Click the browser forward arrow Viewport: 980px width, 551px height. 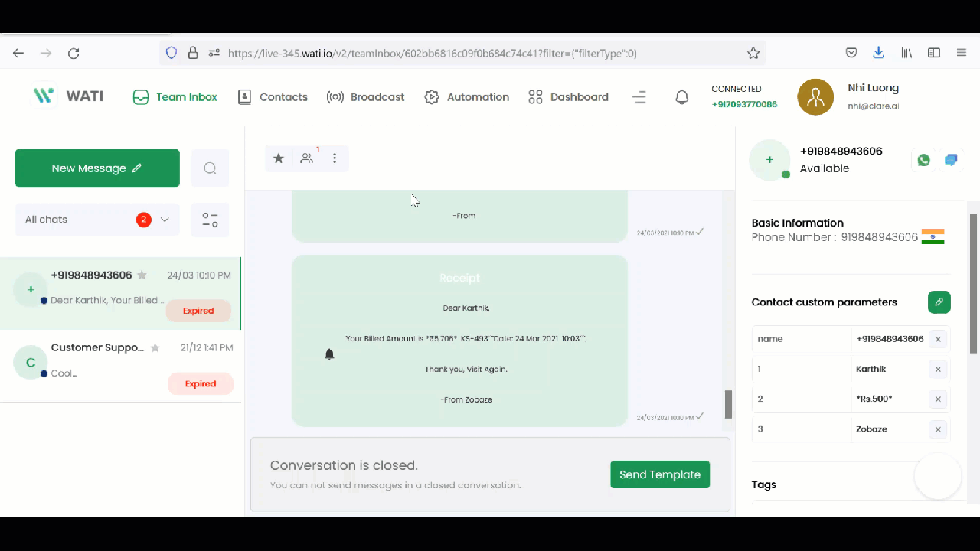pos(46,53)
